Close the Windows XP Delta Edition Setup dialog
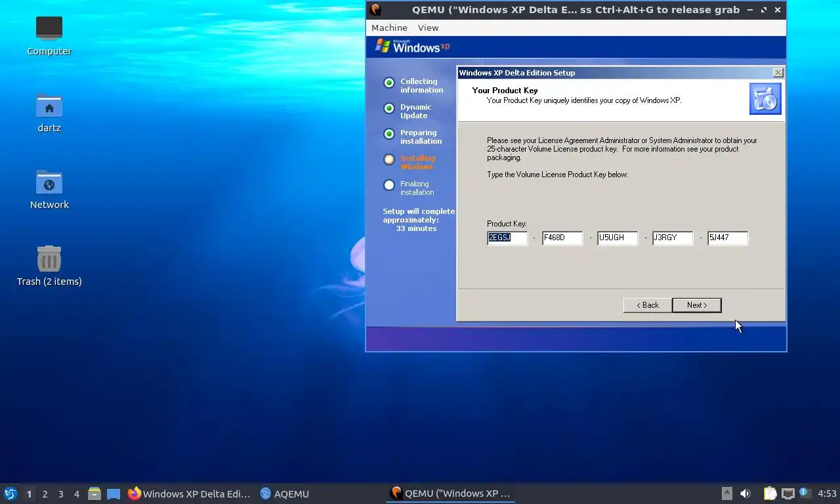This screenshot has height=504, width=840. tap(778, 73)
